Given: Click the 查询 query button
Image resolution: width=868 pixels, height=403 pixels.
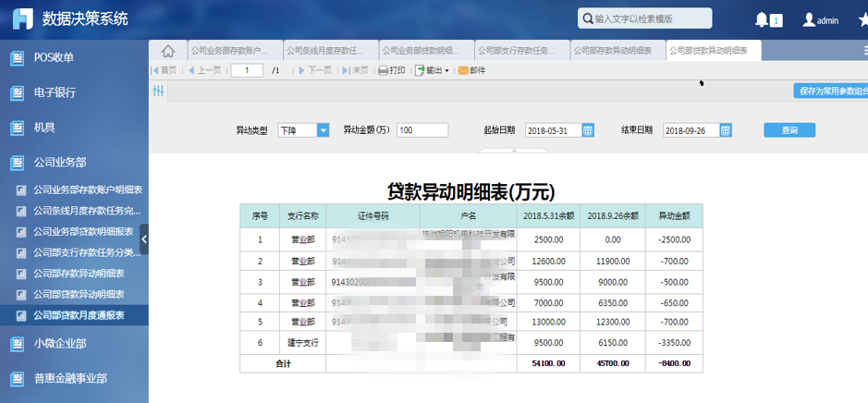Looking at the screenshot, I should coord(789,130).
